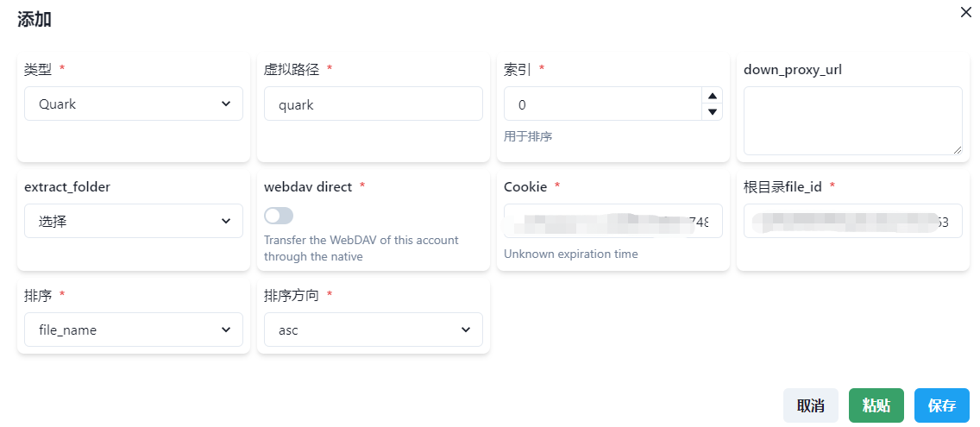Grab the down_proxy_url textarea resize handle
The height and width of the screenshot is (427, 980).
click(x=957, y=149)
